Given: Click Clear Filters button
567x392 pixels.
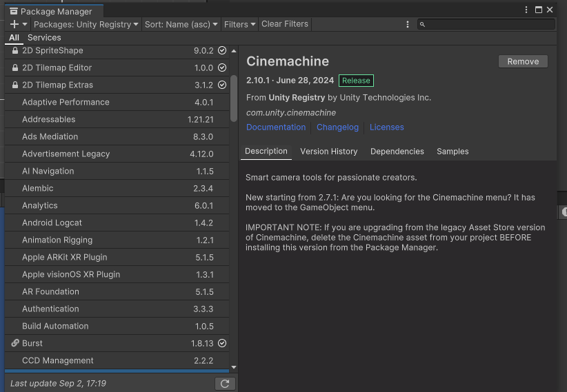Looking at the screenshot, I should (285, 24).
